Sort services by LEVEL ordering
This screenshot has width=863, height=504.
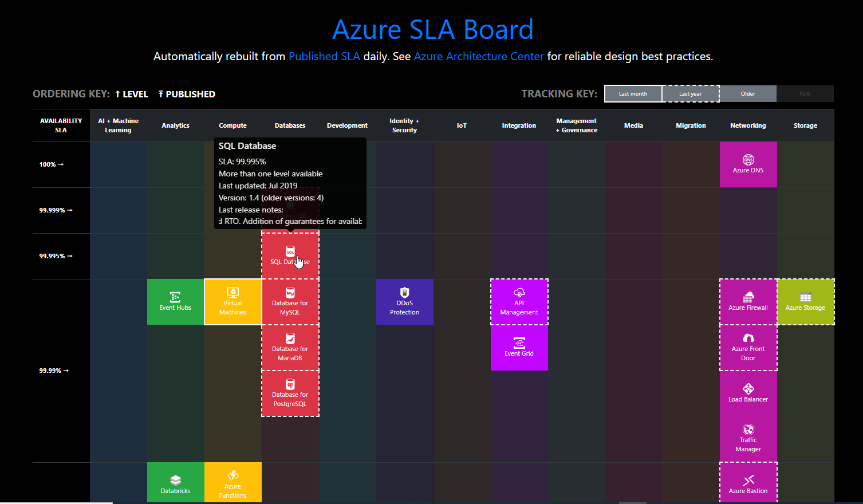132,94
